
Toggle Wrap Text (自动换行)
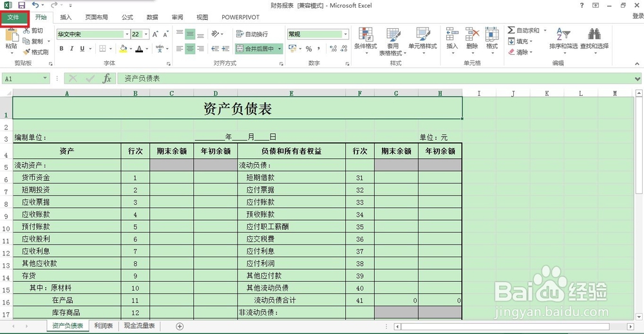pos(252,34)
